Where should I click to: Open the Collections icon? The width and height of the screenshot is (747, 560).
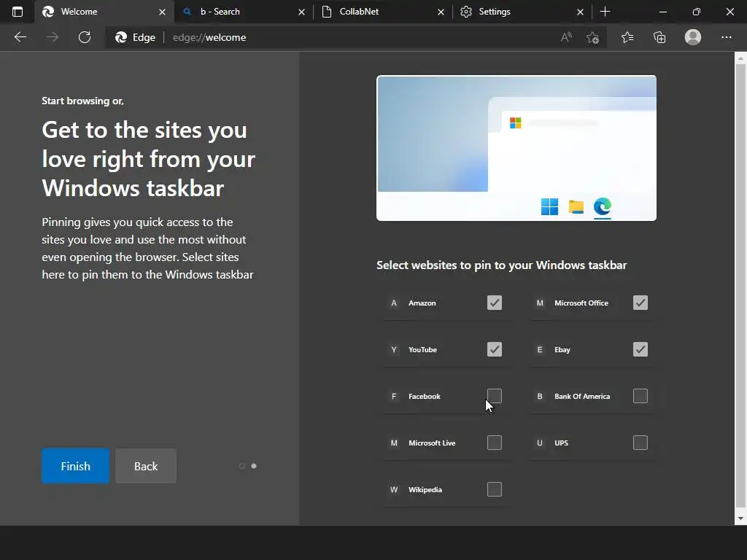[659, 37]
